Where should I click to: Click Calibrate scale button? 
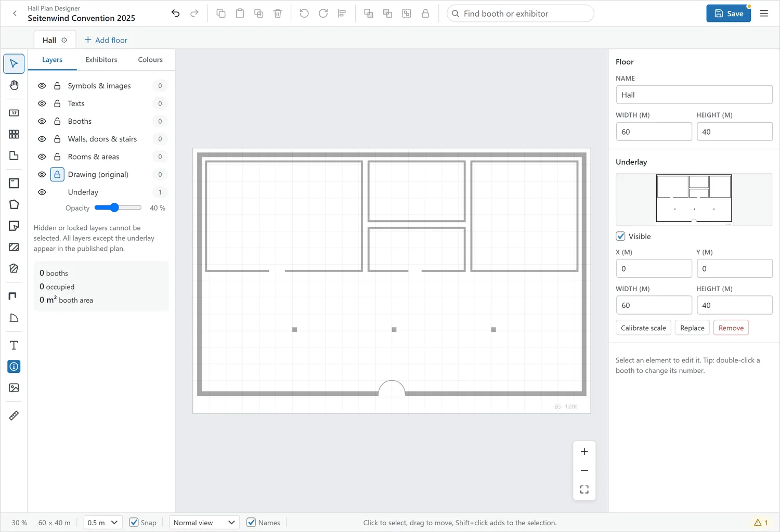click(643, 328)
